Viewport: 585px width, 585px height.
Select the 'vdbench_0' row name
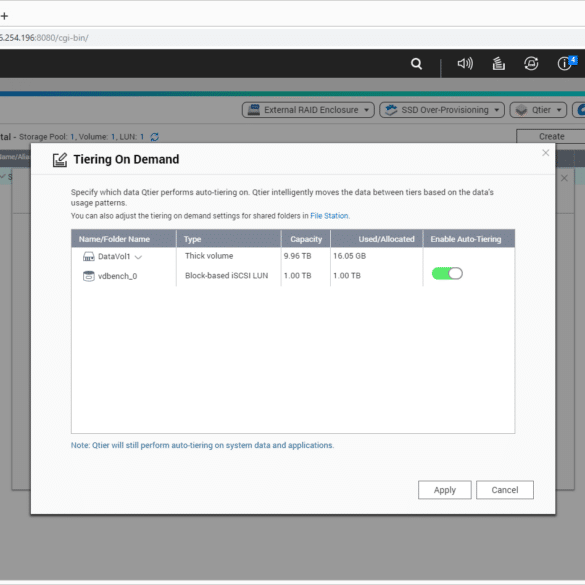coord(118,276)
